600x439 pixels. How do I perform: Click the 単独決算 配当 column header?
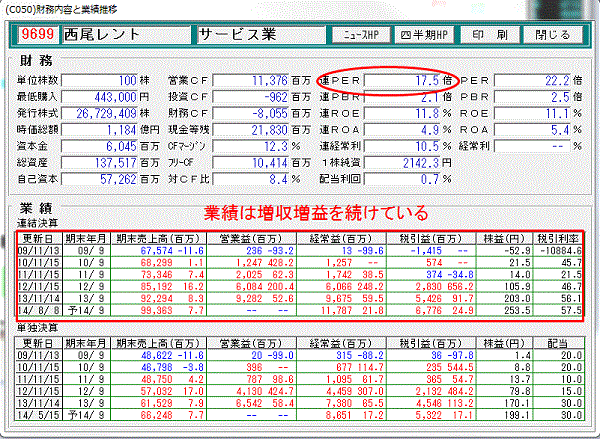click(558, 343)
